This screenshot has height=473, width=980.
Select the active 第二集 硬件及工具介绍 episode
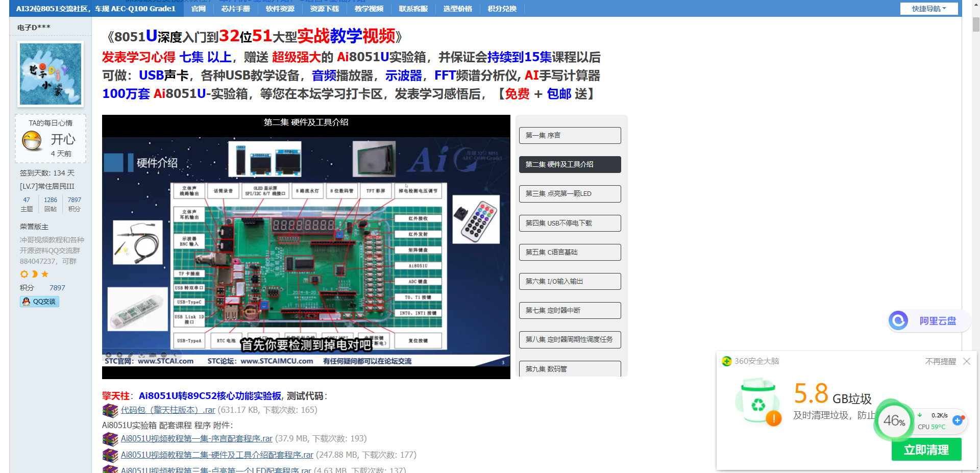pos(570,164)
